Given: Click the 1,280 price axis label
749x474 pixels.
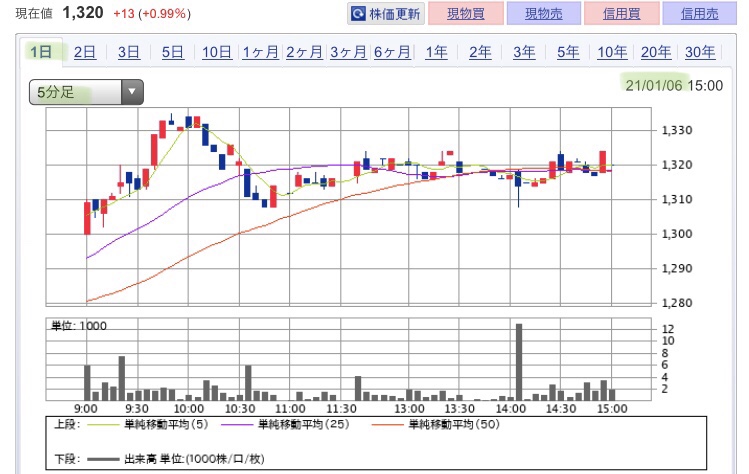Looking at the screenshot, I should click(x=677, y=303).
